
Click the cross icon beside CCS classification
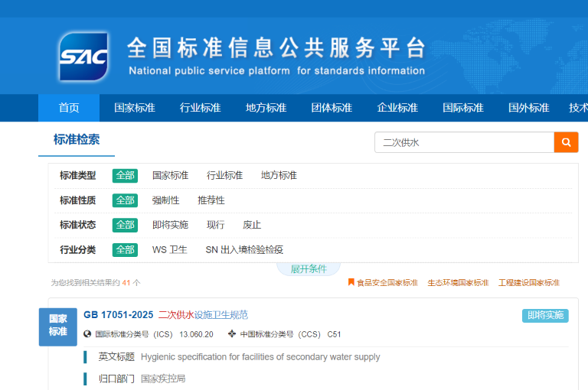click(x=232, y=334)
